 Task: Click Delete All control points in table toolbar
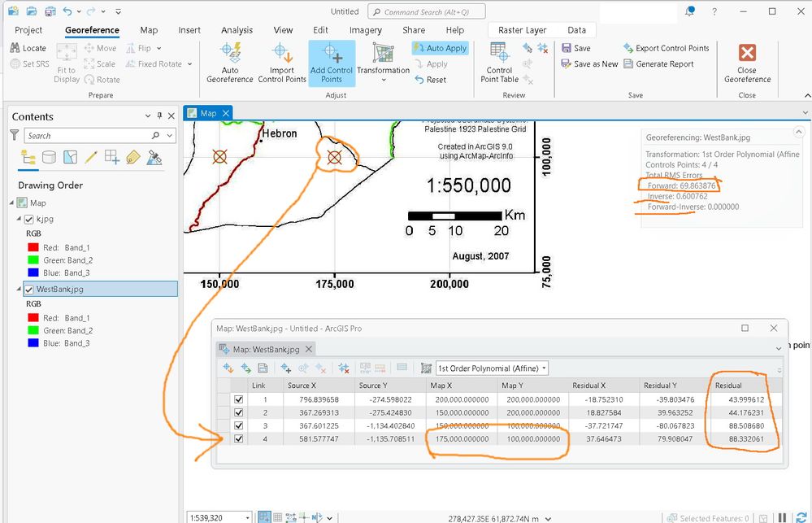tap(343, 368)
